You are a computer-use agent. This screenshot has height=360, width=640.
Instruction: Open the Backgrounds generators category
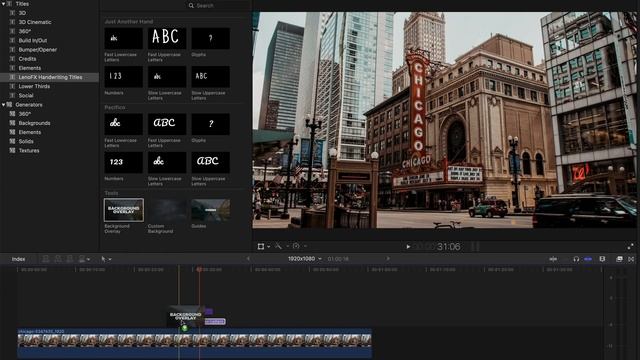coord(34,123)
